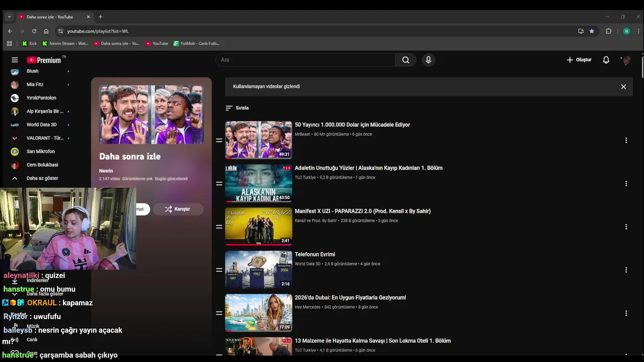
Task: Open Alaska'nın Kayıp Kadınları thumbnail
Action: click(259, 183)
